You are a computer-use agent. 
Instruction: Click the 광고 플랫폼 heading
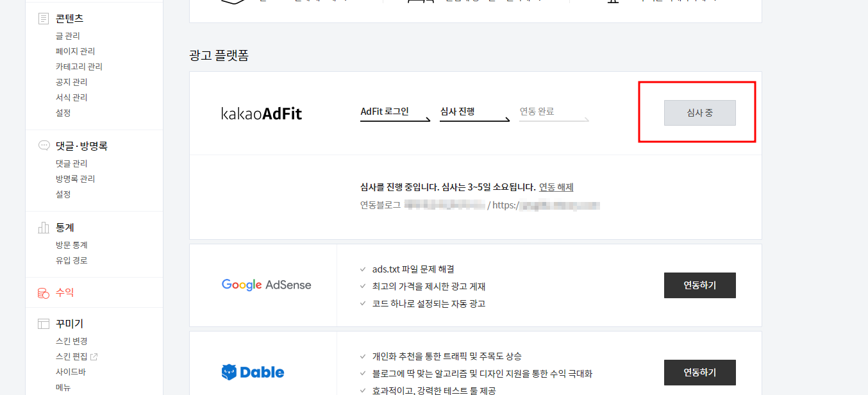tap(219, 56)
